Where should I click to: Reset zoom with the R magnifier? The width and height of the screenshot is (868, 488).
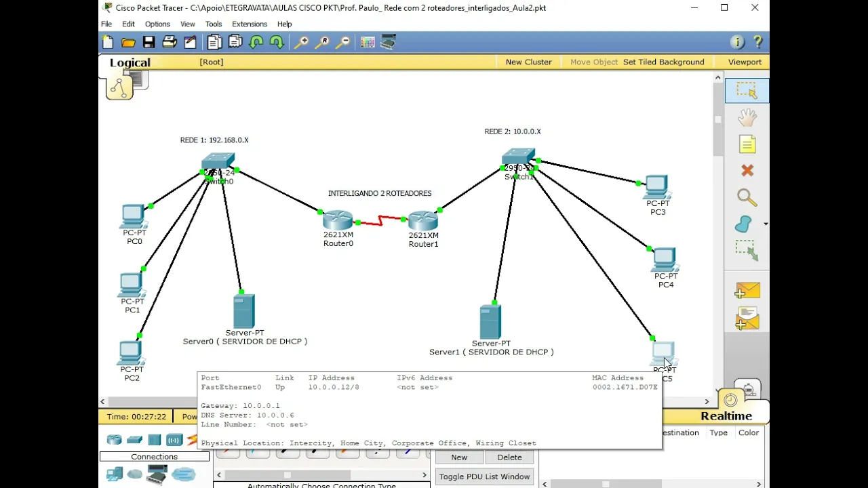coord(322,43)
